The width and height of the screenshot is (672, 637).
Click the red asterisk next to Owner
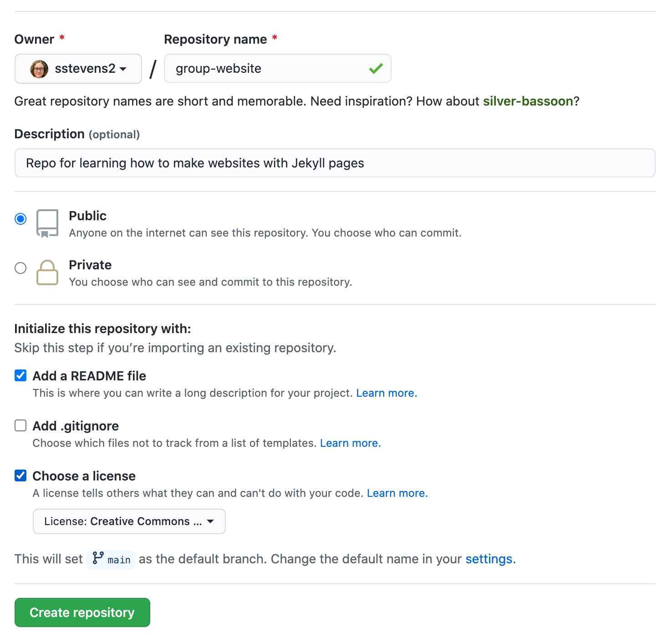62,39
